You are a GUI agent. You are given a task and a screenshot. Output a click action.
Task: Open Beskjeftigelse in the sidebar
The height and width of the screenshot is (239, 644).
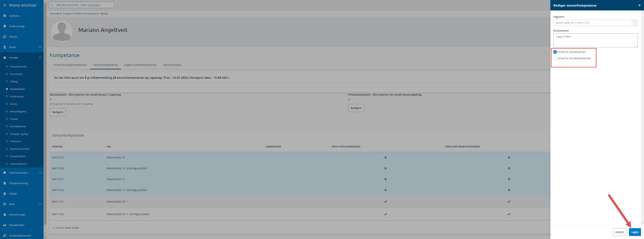point(18,112)
